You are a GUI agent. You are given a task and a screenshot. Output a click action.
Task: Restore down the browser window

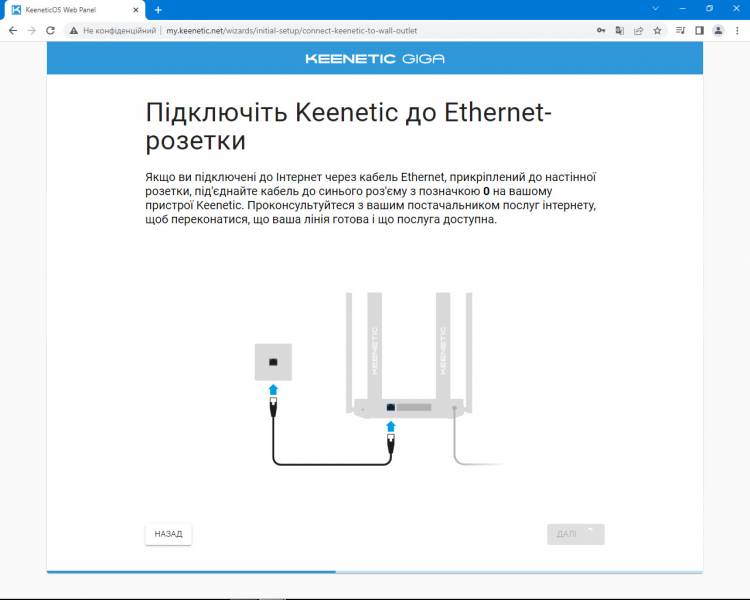709,9
